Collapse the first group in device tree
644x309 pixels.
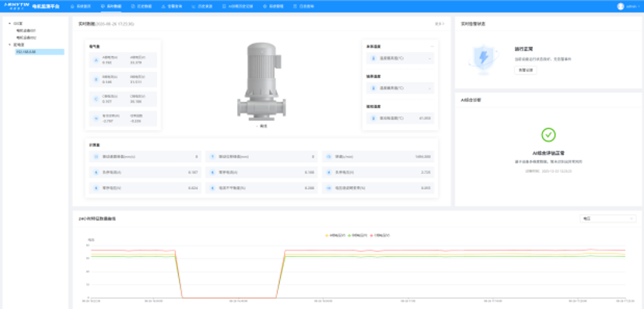9,23
